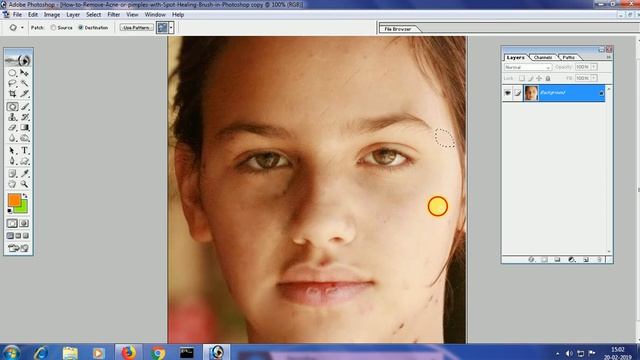Select the Patch tool in toolbox
This screenshot has width=640, height=360.
click(12, 107)
